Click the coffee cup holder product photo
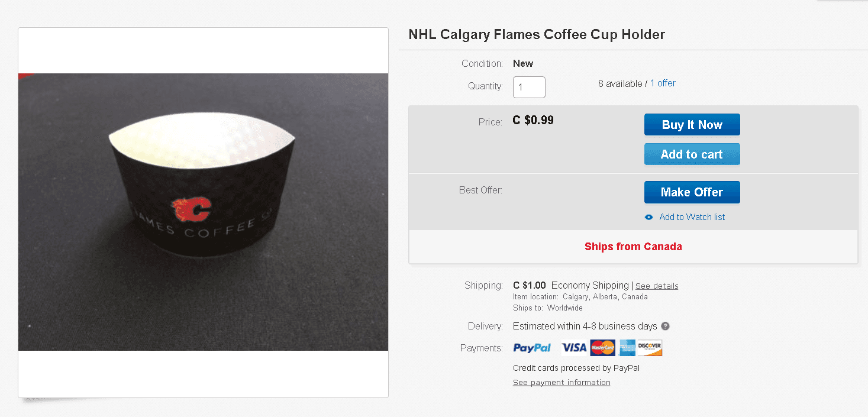This screenshot has height=417, width=868. click(x=203, y=212)
